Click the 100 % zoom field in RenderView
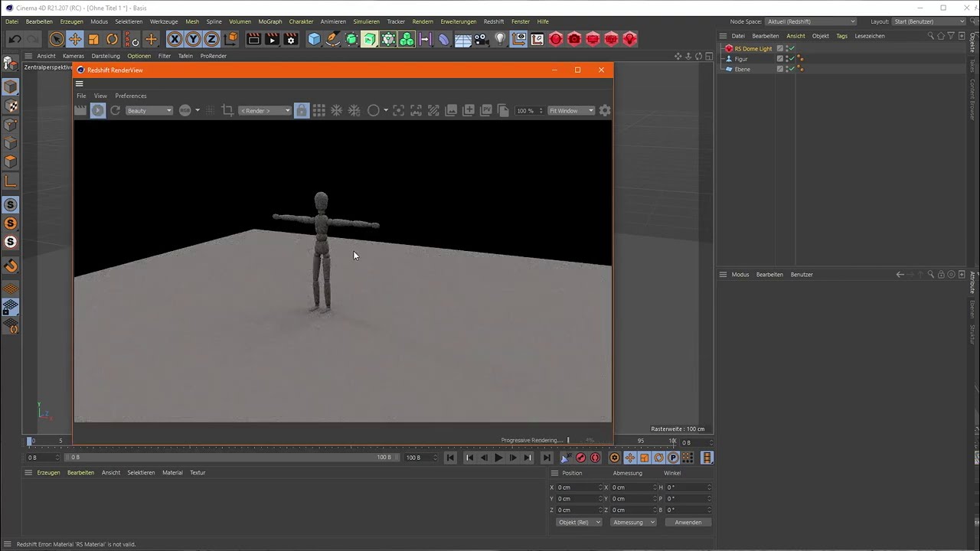This screenshot has height=551, width=980. 529,111
